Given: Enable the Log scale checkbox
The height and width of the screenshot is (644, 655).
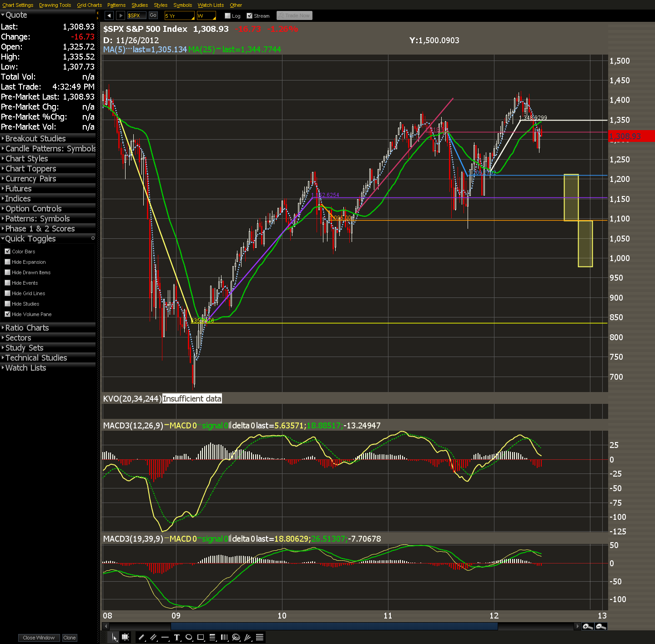Looking at the screenshot, I should tap(227, 16).
